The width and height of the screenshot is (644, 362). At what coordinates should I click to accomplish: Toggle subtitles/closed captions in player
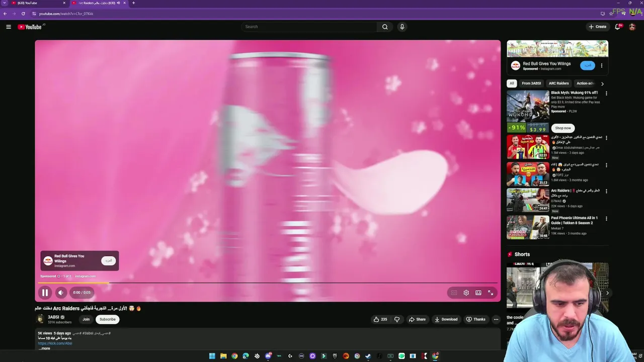click(454, 293)
